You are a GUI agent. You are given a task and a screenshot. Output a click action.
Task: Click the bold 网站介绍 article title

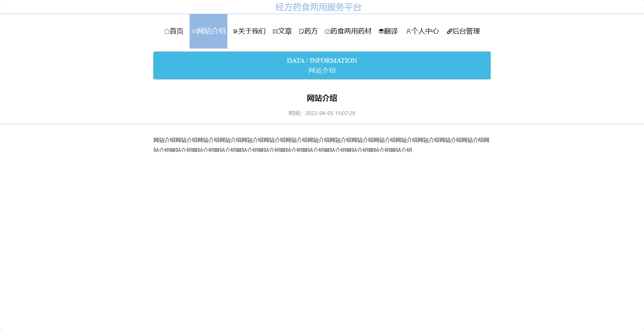click(322, 98)
